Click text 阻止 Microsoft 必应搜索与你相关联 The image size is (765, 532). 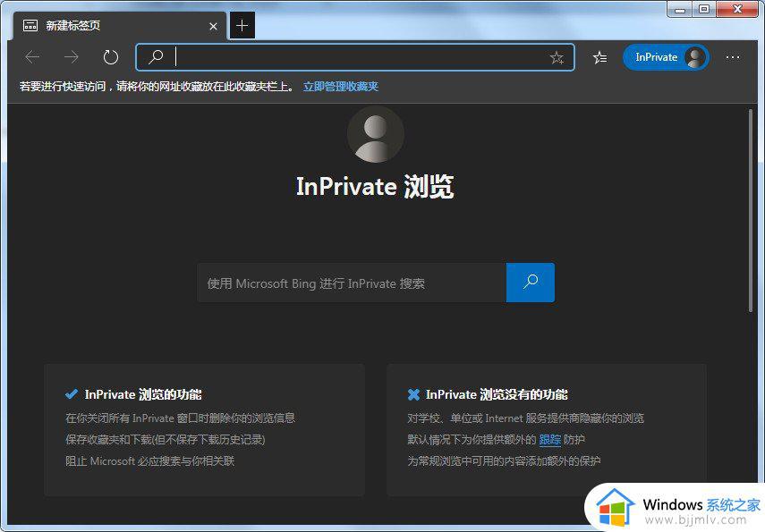[x=149, y=460]
